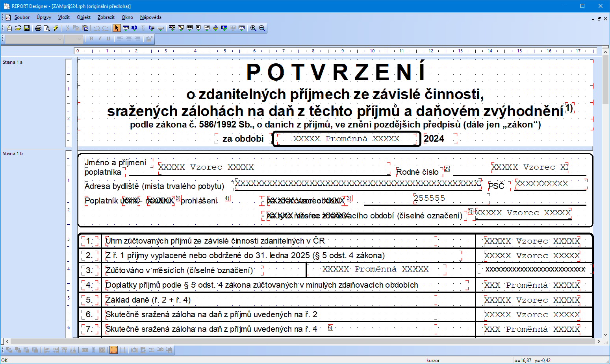Click the vertical scrollbar thumb
This screenshot has width=610, height=364.
606,79
